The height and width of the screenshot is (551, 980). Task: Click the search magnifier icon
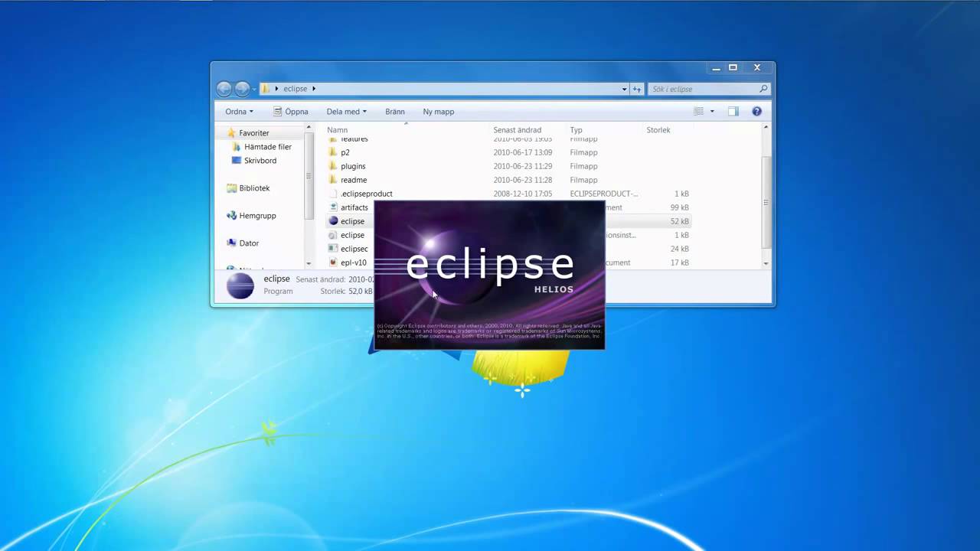click(x=763, y=89)
